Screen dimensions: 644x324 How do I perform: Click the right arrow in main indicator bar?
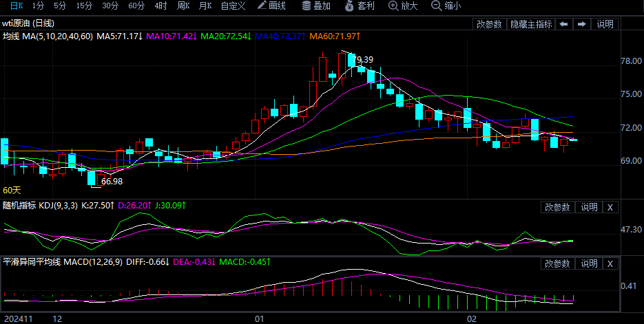(581, 24)
